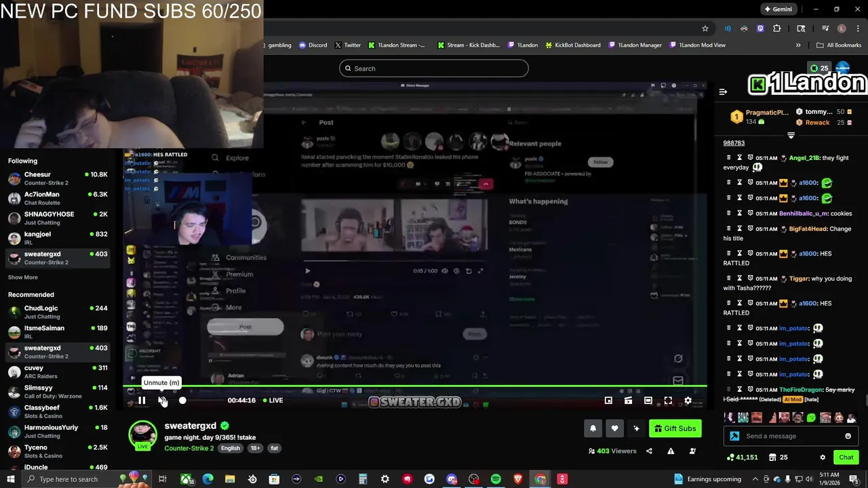
Task: Open kangjoel IRL channel in sidebar
Action: coord(58,238)
